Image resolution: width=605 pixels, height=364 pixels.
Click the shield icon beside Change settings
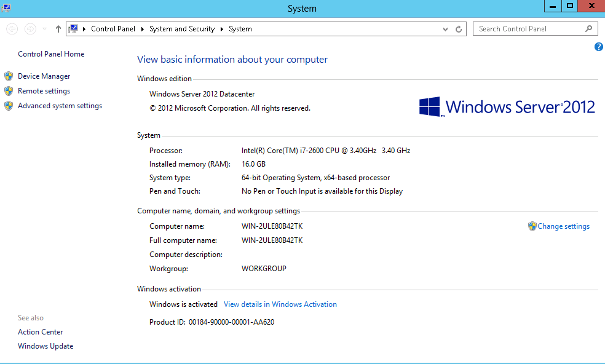(532, 226)
